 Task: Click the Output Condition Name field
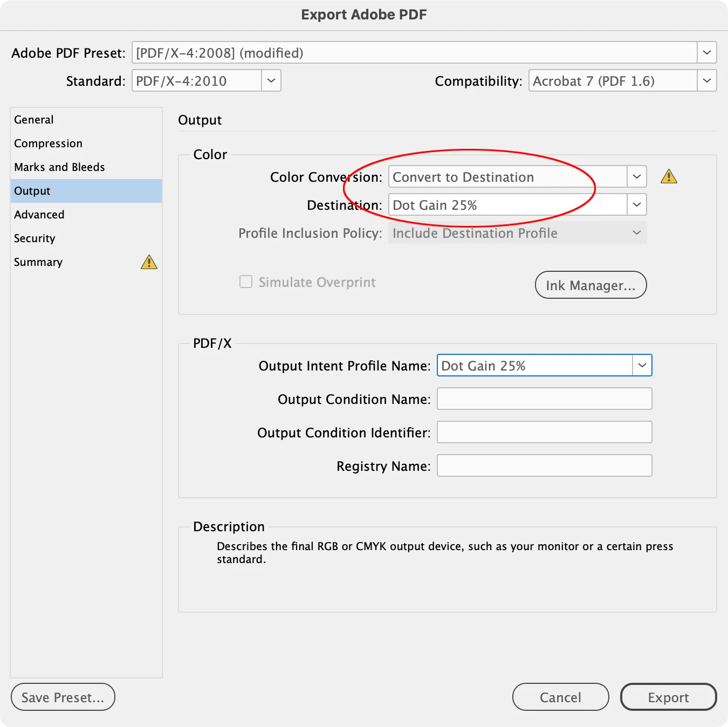545,399
